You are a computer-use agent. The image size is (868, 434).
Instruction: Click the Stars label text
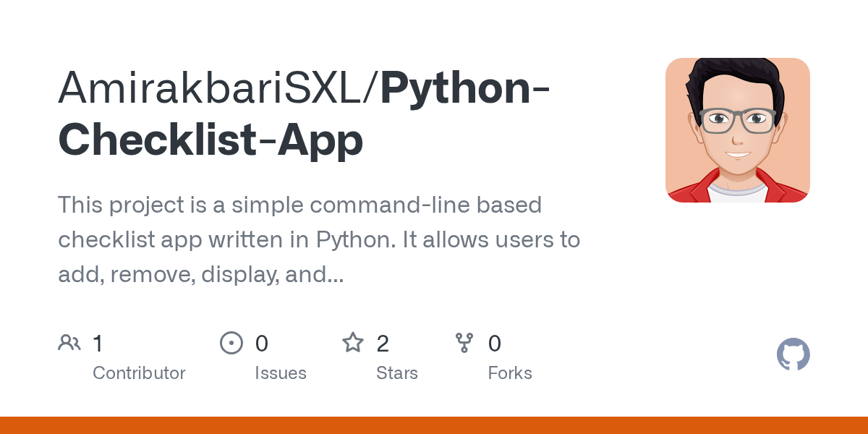click(x=396, y=373)
